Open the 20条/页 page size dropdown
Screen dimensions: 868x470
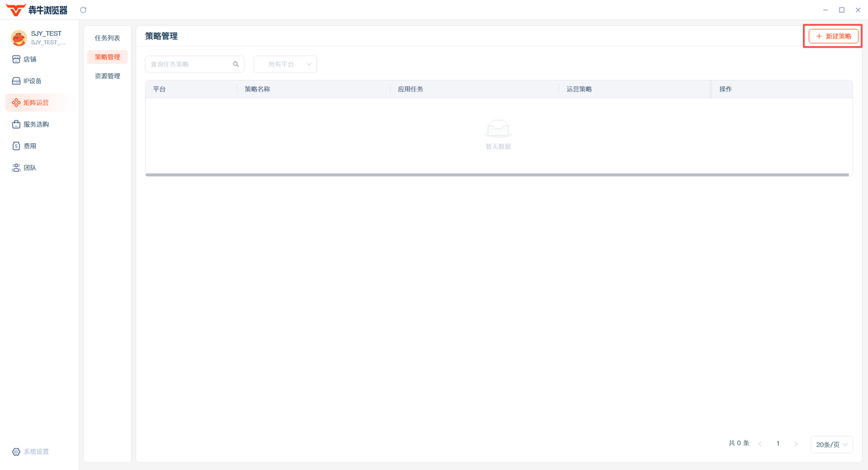[x=831, y=445]
